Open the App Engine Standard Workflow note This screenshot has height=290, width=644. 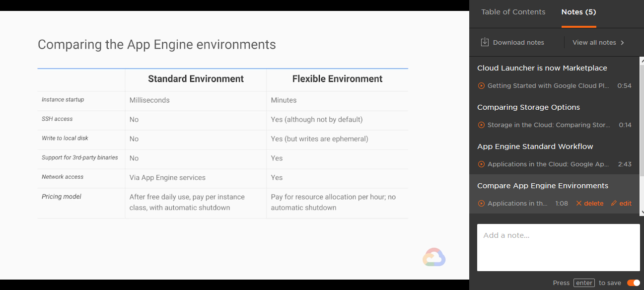[535, 146]
